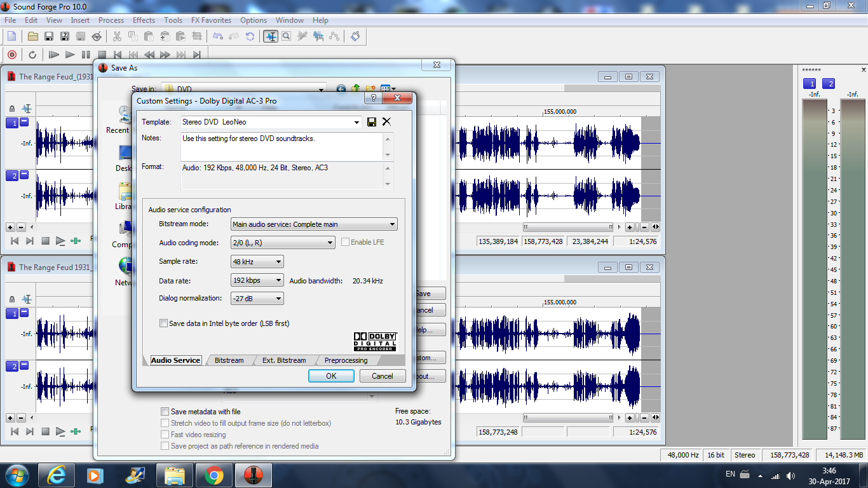Open Windows Explorer from the taskbar
The width and height of the screenshot is (868, 488).
click(x=174, y=475)
